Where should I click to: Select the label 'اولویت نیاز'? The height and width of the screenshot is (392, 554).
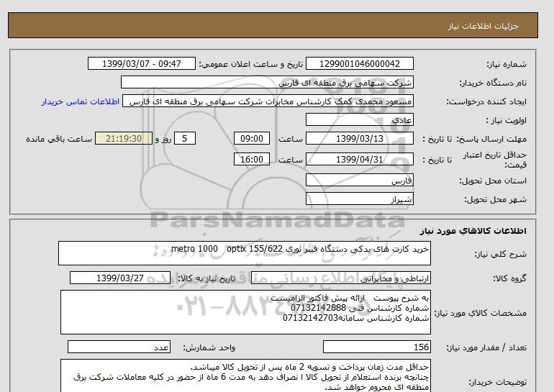pyautogui.click(x=507, y=120)
